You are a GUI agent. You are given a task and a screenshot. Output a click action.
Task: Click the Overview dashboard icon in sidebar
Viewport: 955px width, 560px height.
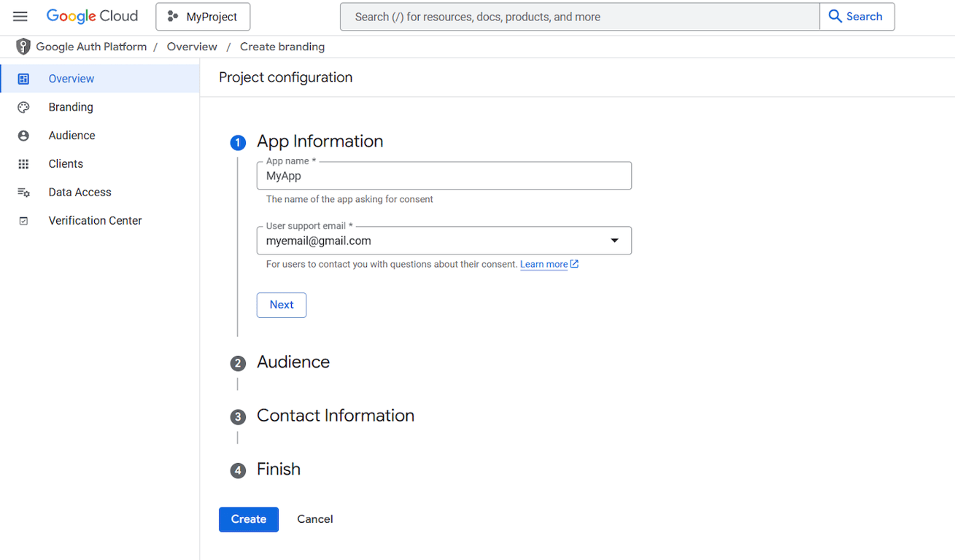(x=24, y=78)
